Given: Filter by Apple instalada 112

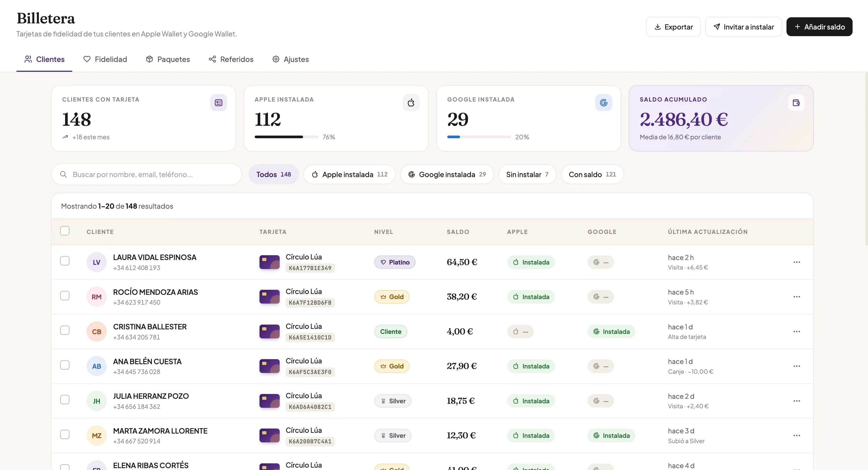Looking at the screenshot, I should click(x=350, y=174).
